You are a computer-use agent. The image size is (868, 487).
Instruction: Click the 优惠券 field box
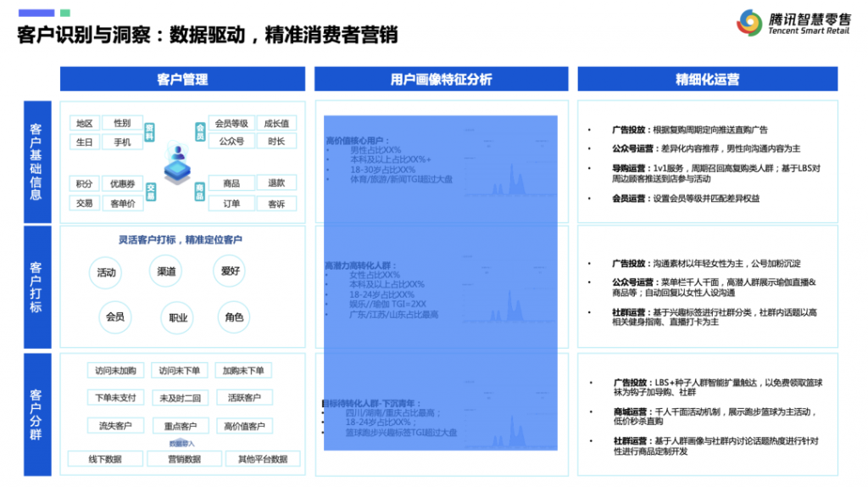pyautogui.click(x=122, y=183)
